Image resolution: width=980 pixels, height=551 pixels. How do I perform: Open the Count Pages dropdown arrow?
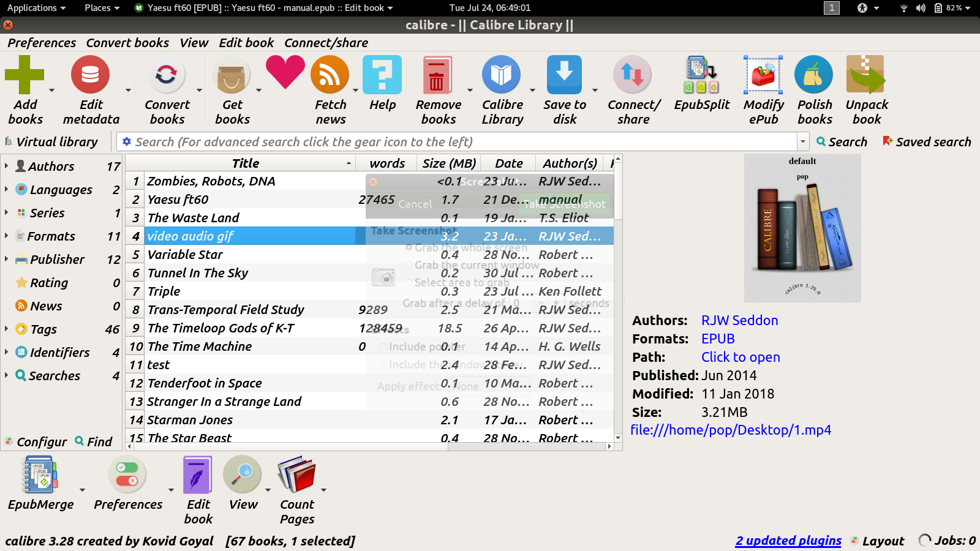pos(323,490)
